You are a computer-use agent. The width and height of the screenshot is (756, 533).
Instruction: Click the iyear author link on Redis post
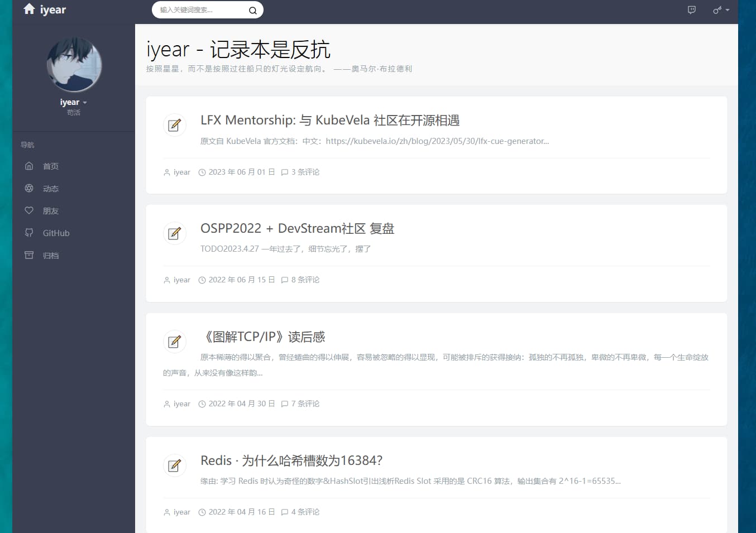pos(181,512)
